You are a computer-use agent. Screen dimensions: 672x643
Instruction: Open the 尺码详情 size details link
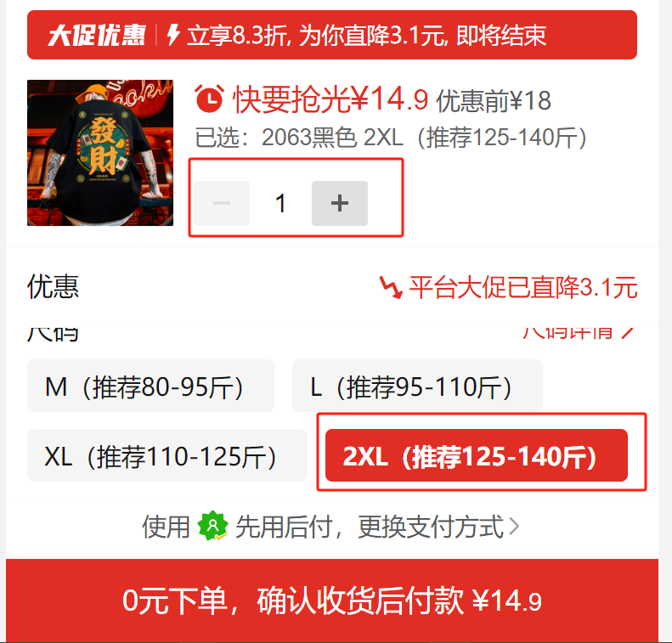(x=579, y=332)
